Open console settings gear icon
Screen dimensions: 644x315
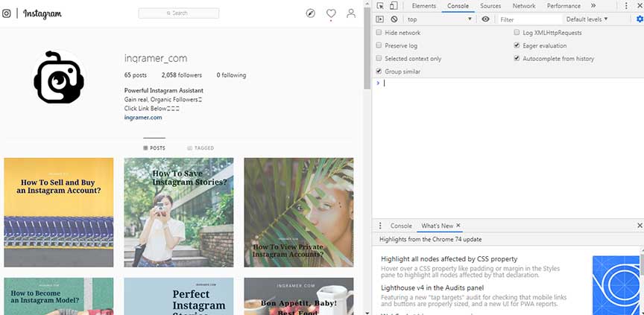tap(640, 19)
